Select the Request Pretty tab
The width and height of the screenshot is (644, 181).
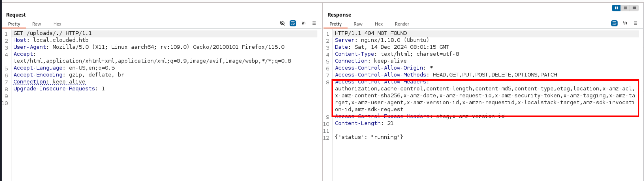(14, 24)
